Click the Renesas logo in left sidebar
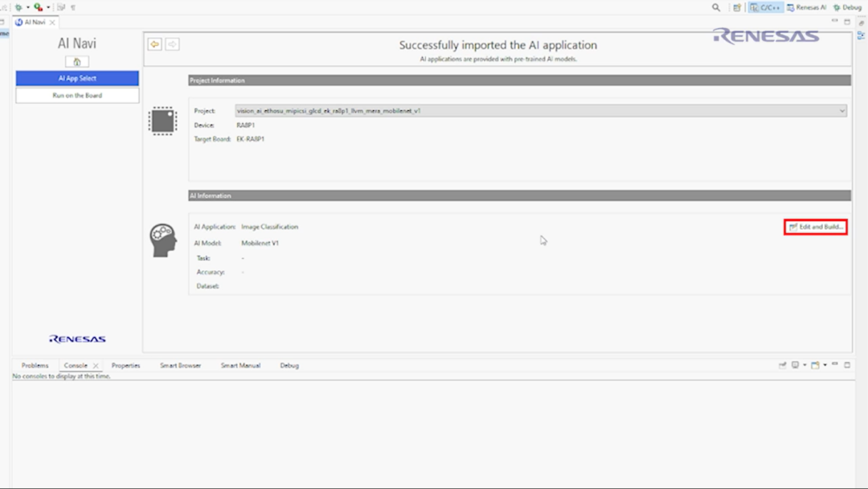 (x=77, y=339)
